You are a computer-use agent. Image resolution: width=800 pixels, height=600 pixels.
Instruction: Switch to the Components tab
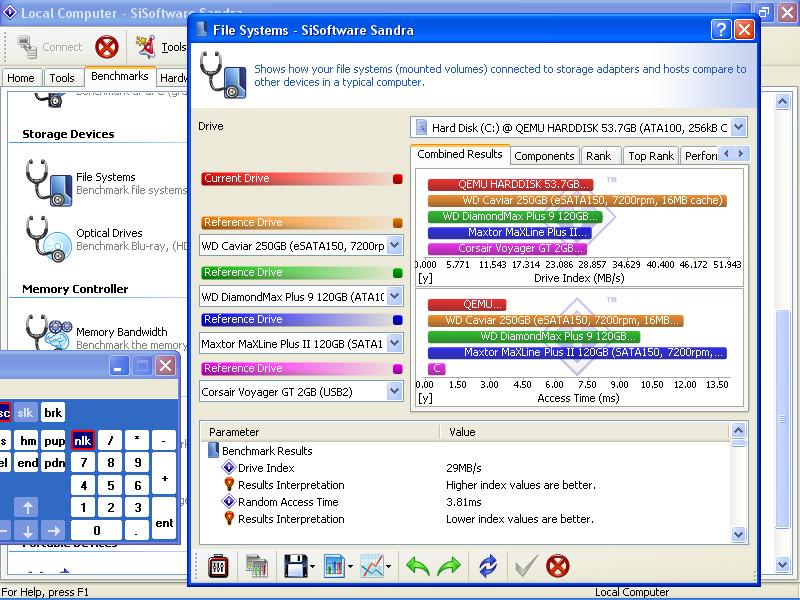(544, 156)
